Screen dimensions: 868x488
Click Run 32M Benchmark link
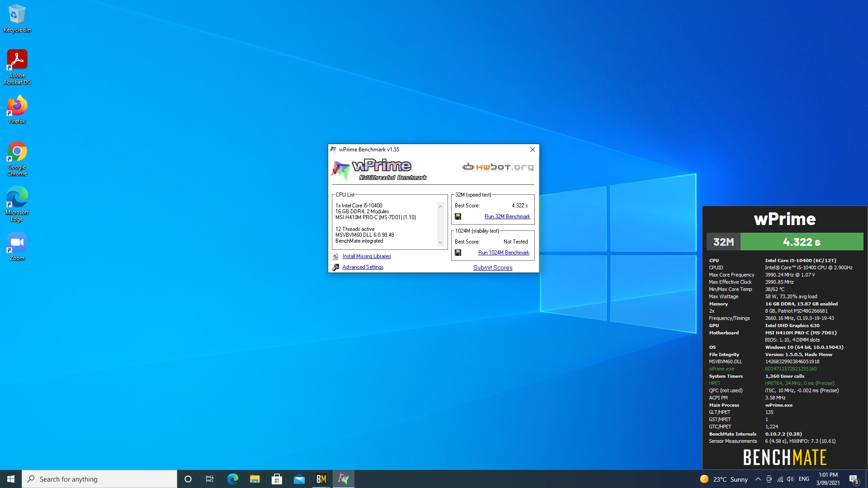click(x=507, y=216)
